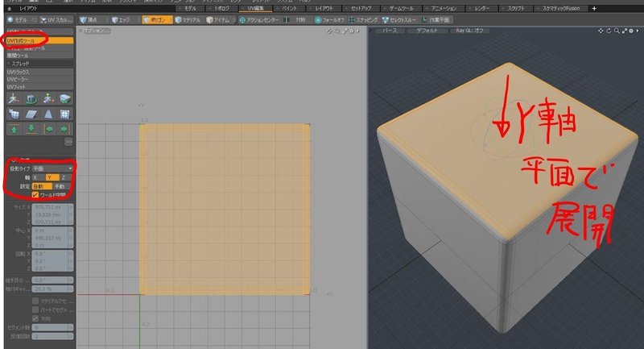The height and width of the screenshot is (349, 644).
Task: Toggle the 方向 checkbox
Action: [x=35, y=318]
